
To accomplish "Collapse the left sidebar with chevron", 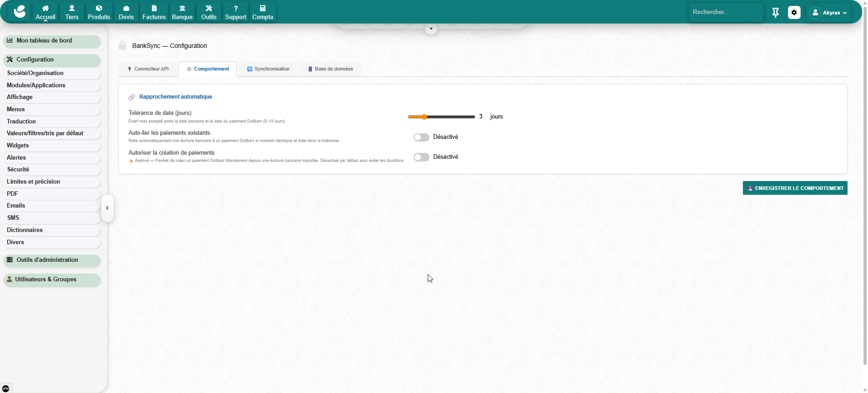I will click(x=107, y=208).
